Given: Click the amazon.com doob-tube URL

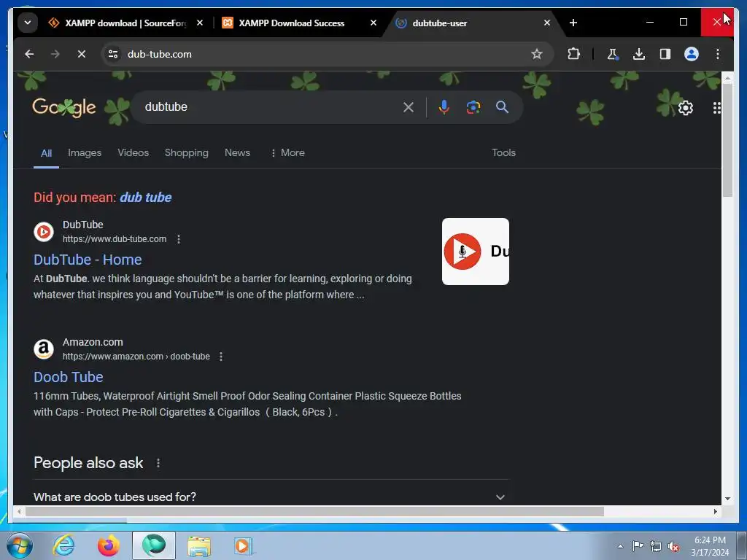Looking at the screenshot, I should (x=136, y=357).
